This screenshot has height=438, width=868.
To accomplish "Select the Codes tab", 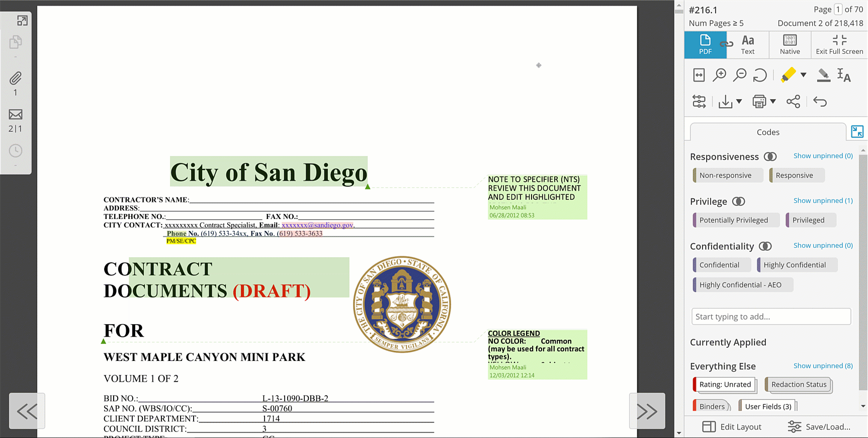I will pos(768,132).
